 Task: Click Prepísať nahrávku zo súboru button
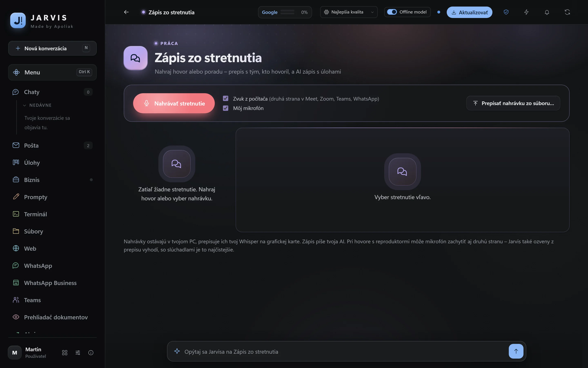click(513, 103)
